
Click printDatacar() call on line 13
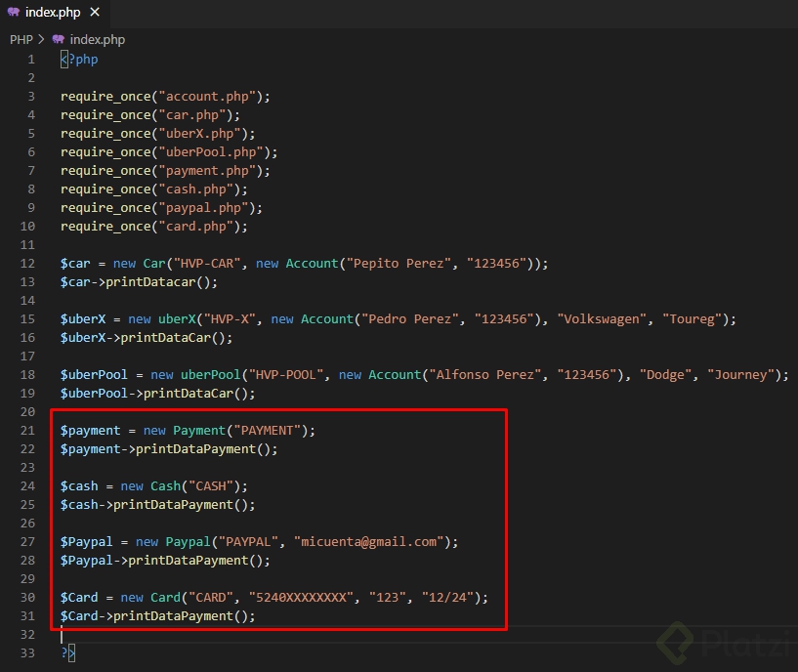[x=161, y=282]
